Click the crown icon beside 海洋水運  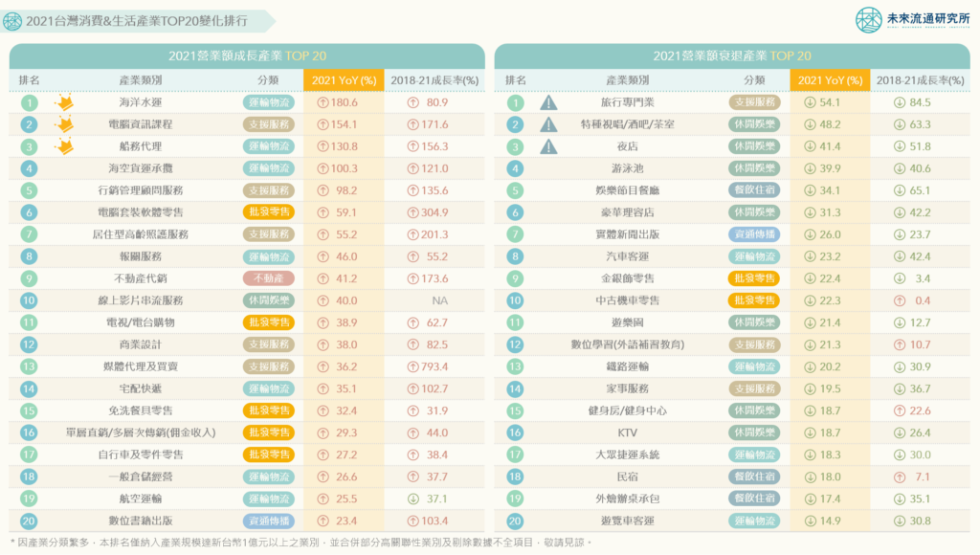[x=64, y=101]
